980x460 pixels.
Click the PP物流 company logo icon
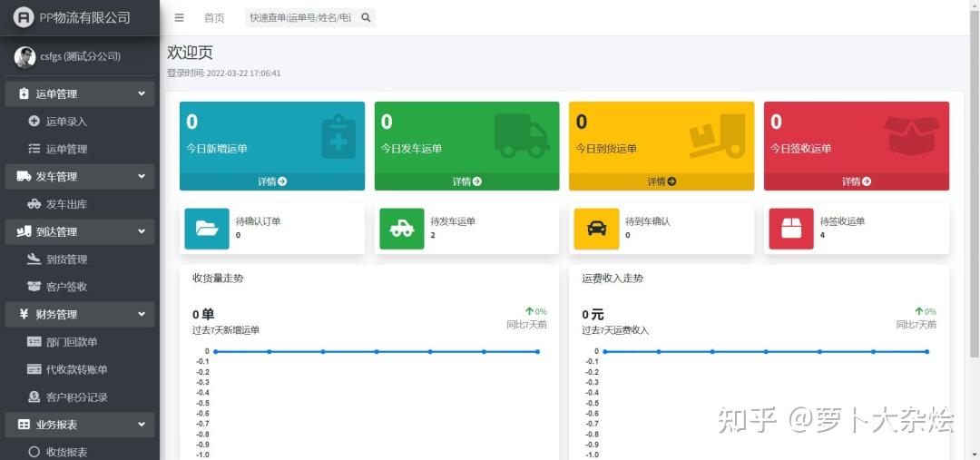tap(23, 17)
